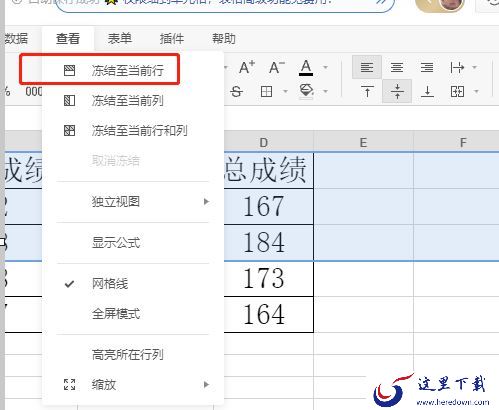Expand the 独立视图 submenu arrow

click(206, 202)
